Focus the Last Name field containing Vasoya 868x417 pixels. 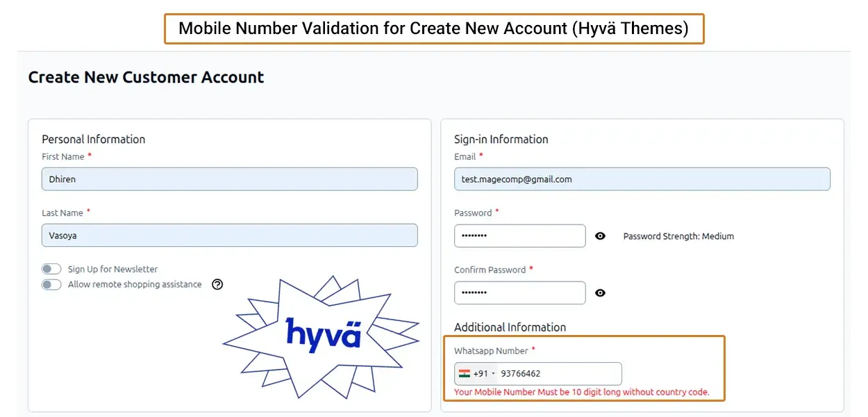(229, 236)
